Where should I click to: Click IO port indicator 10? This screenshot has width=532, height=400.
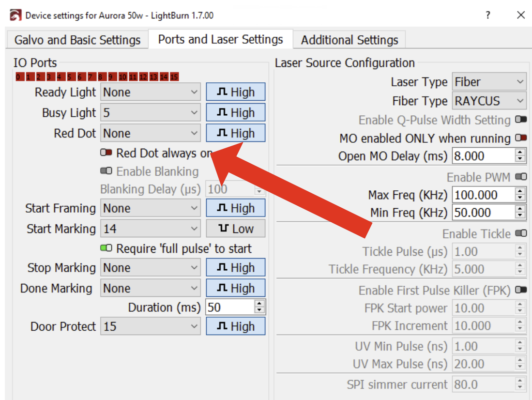point(122,77)
